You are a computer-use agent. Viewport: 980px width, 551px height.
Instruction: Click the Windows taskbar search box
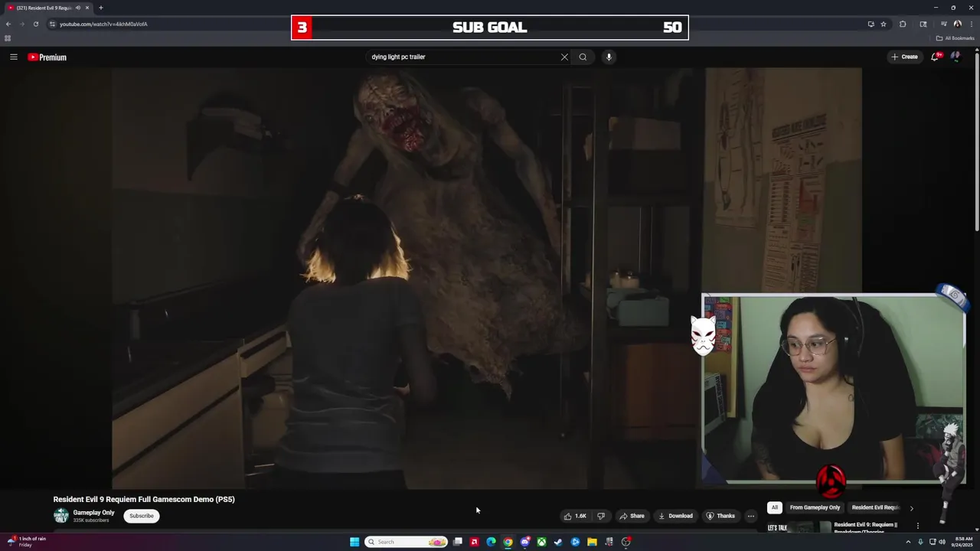[x=406, y=542]
